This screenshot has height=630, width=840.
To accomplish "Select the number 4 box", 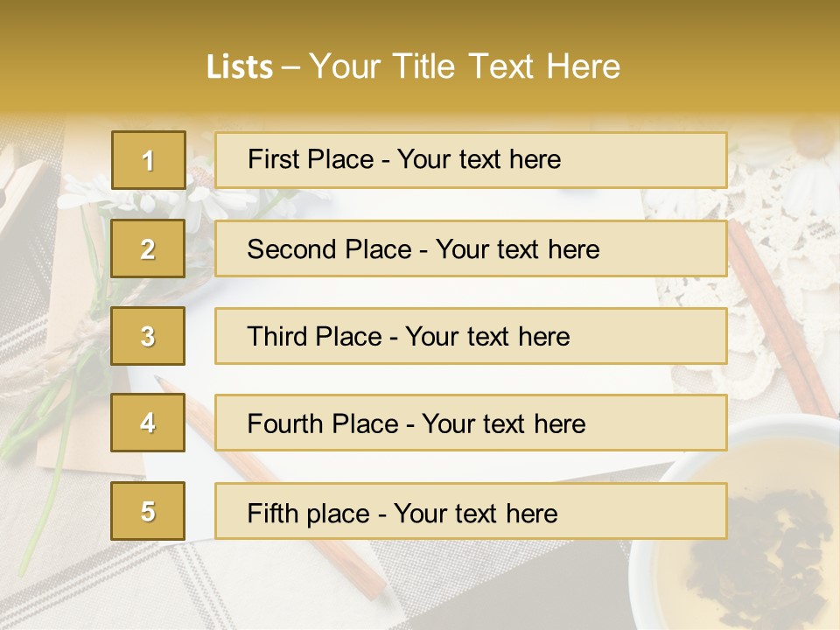I will pyautogui.click(x=148, y=423).
